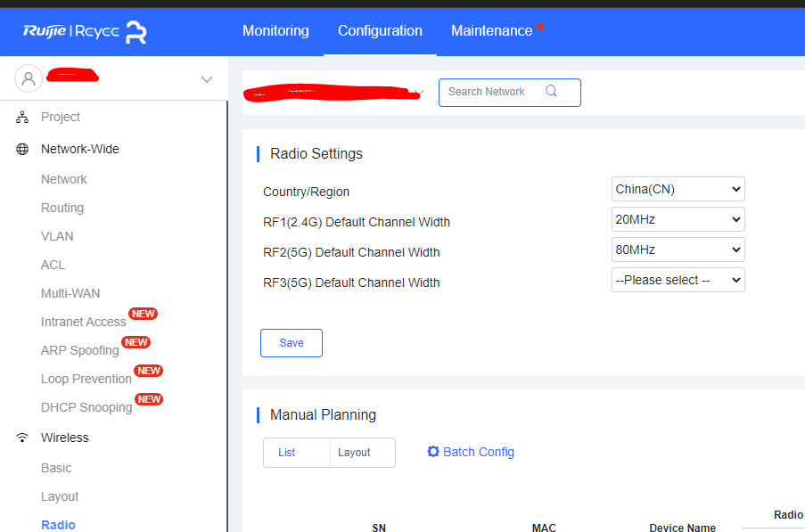
Task: Expand the account menu chevron
Action: [x=207, y=79]
